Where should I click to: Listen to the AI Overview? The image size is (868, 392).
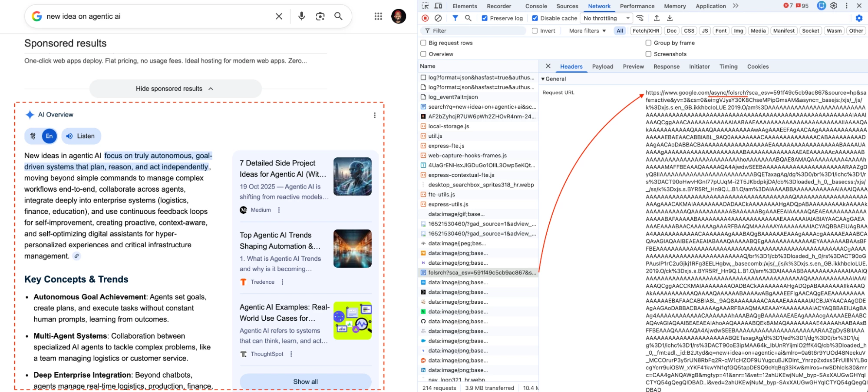click(81, 136)
